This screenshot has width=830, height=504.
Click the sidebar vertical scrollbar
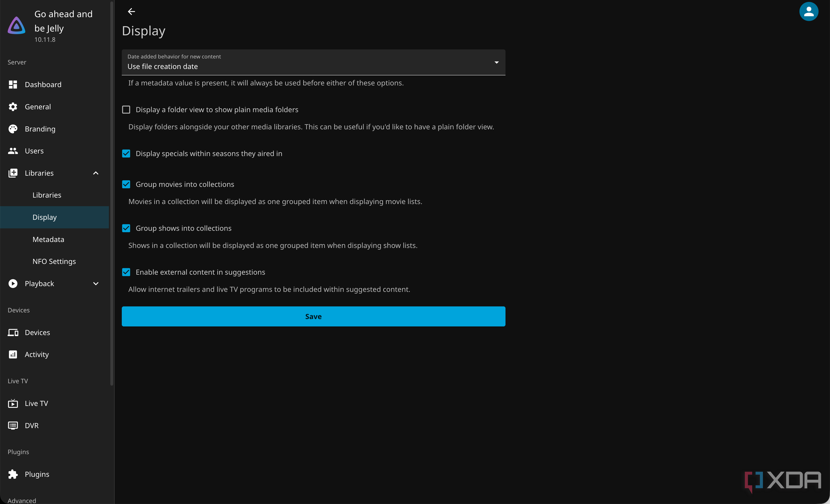[x=112, y=194]
